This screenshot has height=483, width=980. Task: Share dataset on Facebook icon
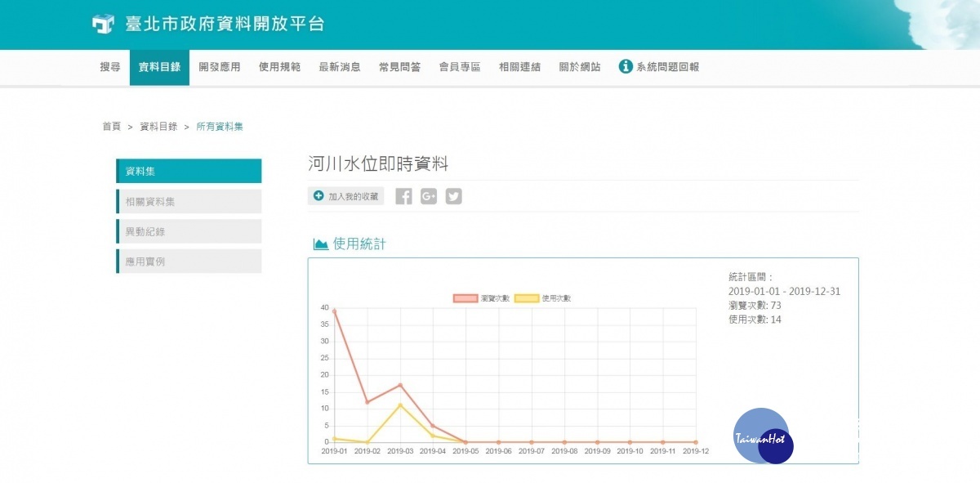pyautogui.click(x=403, y=196)
